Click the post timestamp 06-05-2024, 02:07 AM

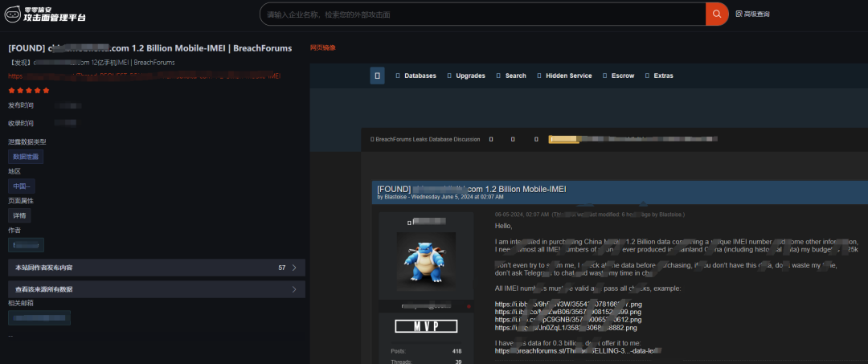pos(522,214)
